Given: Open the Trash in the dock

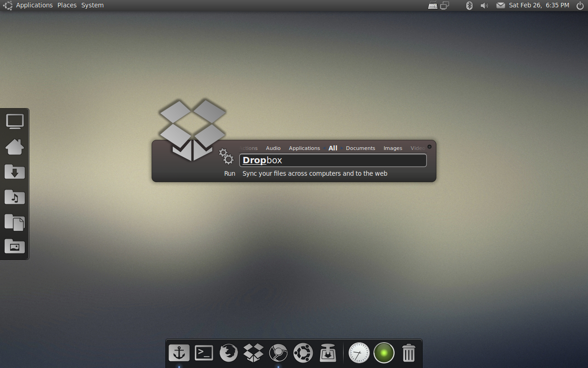Looking at the screenshot, I should click(408, 353).
